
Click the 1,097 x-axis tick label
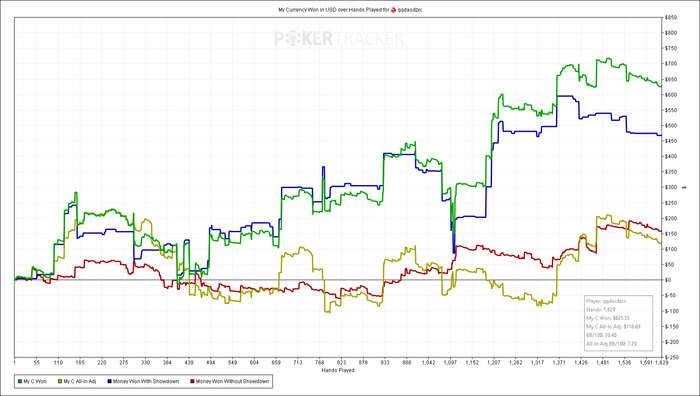(450, 363)
